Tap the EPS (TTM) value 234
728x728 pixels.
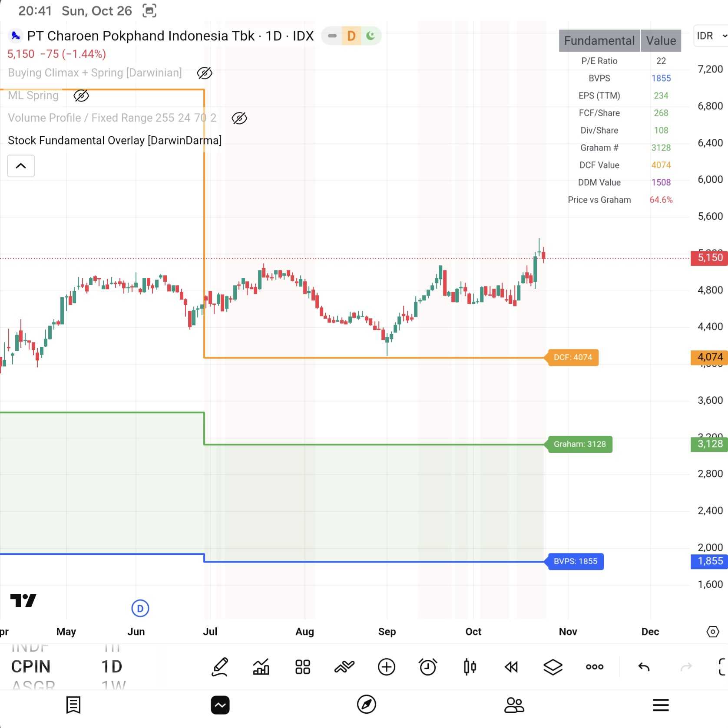coord(661,96)
